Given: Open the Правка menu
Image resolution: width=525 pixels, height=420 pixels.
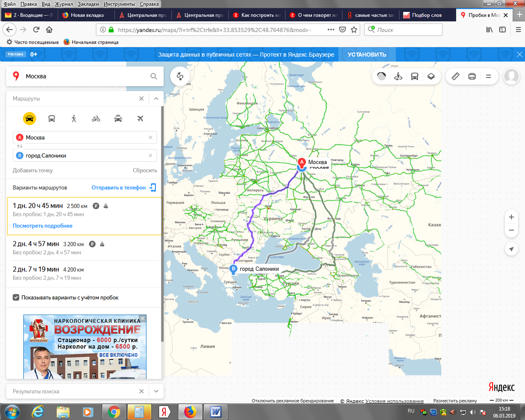Looking at the screenshot, I should coord(28,4).
